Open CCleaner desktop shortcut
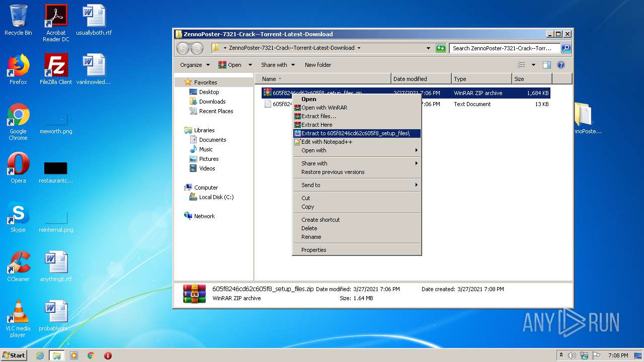 (x=18, y=266)
